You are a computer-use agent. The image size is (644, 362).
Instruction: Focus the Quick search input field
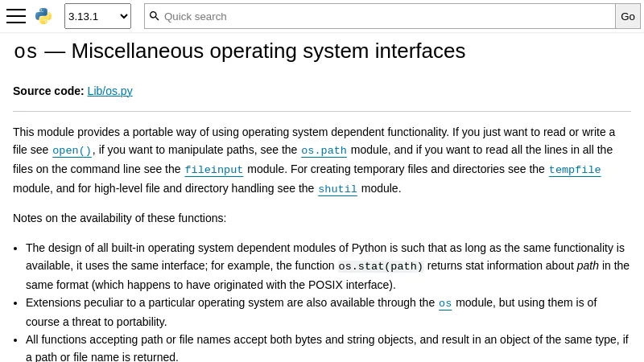(x=386, y=16)
